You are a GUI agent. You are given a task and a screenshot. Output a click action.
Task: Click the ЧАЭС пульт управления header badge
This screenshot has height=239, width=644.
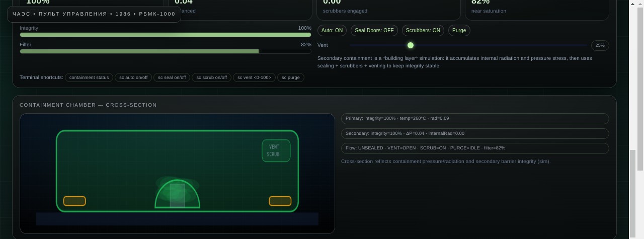[x=94, y=14]
